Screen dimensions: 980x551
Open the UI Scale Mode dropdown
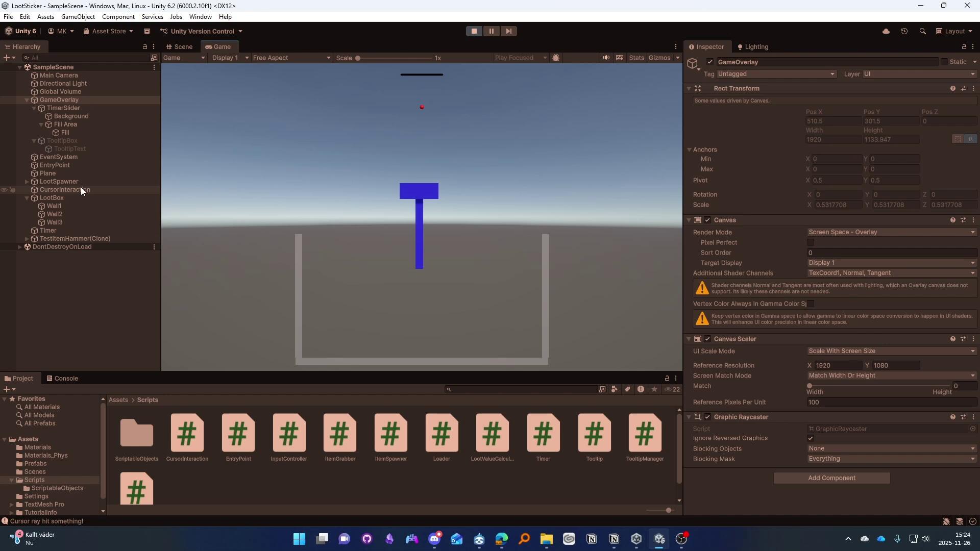point(892,351)
